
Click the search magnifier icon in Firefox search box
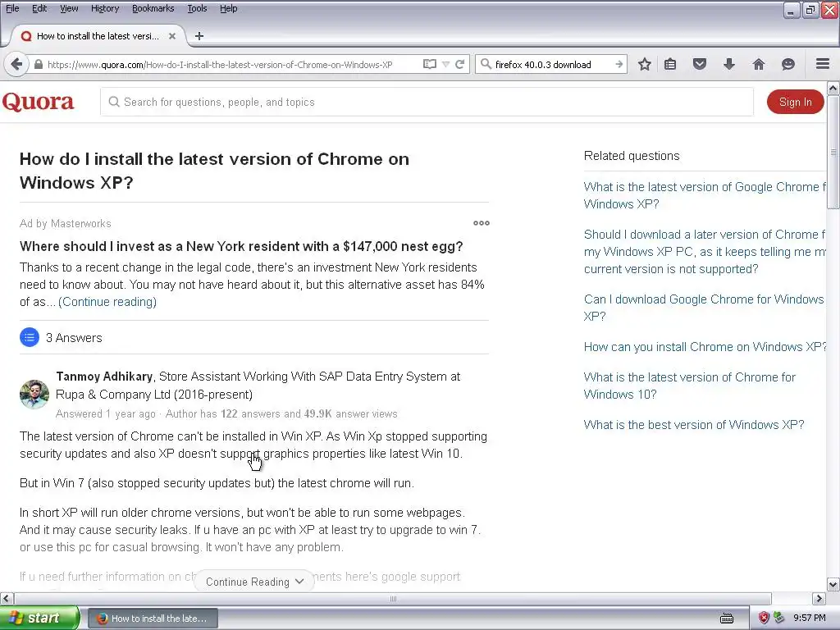486,64
